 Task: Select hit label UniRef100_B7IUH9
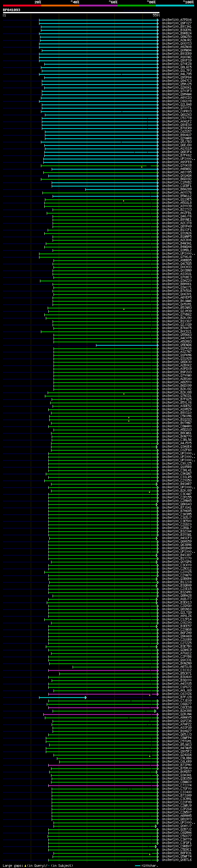(176, 795)
